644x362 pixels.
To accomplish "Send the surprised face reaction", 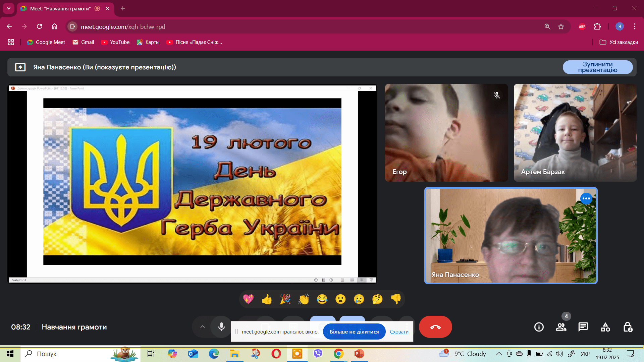I will click(x=340, y=299).
